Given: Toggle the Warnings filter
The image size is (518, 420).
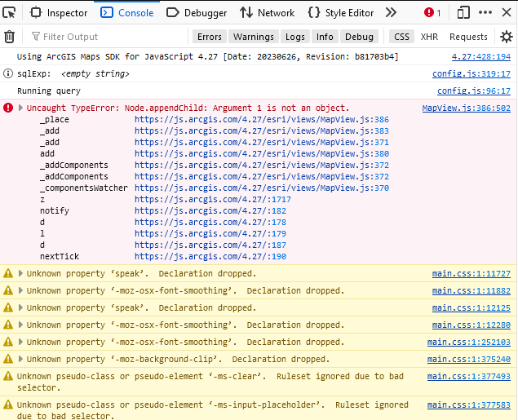Looking at the screenshot, I should tap(253, 37).
